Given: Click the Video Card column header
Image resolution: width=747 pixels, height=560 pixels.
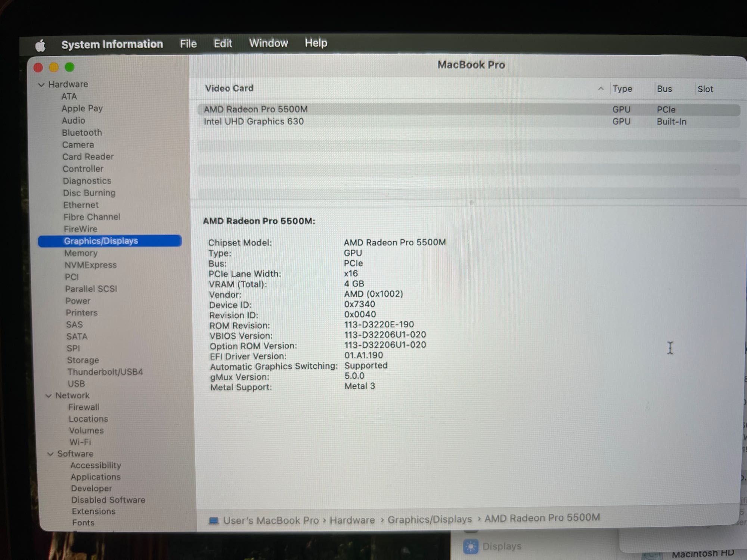Looking at the screenshot, I should (229, 88).
